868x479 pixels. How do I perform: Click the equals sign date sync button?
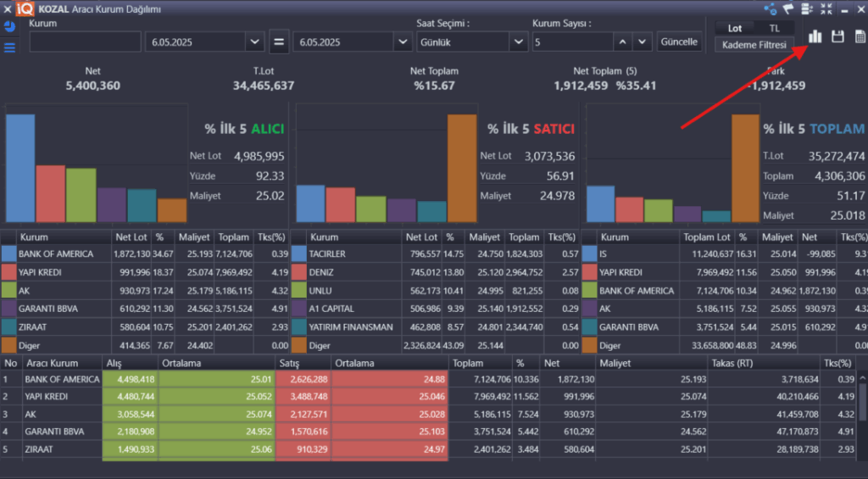point(279,42)
